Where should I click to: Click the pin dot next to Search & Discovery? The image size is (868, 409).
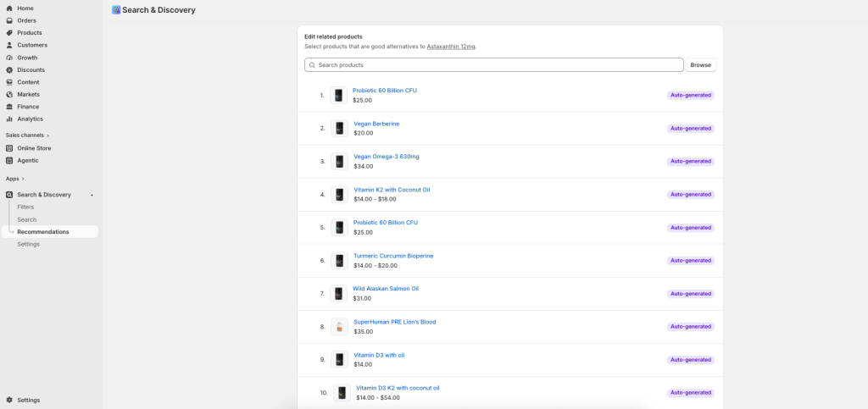tap(92, 195)
